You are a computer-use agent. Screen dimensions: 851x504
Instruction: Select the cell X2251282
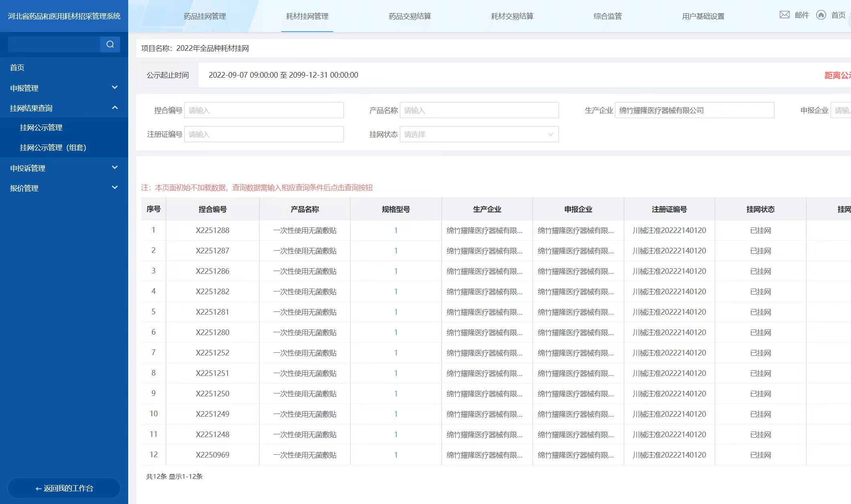pos(213,291)
